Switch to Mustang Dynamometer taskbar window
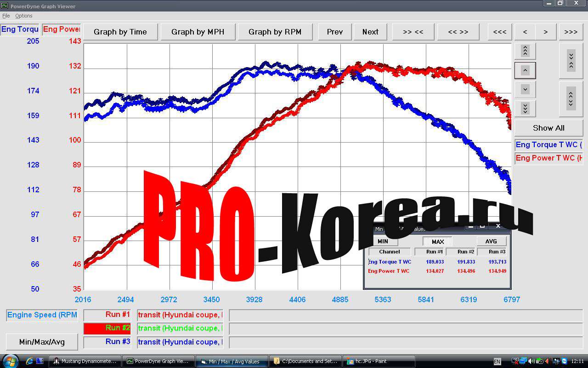The height and width of the screenshot is (368, 588). tap(85, 362)
